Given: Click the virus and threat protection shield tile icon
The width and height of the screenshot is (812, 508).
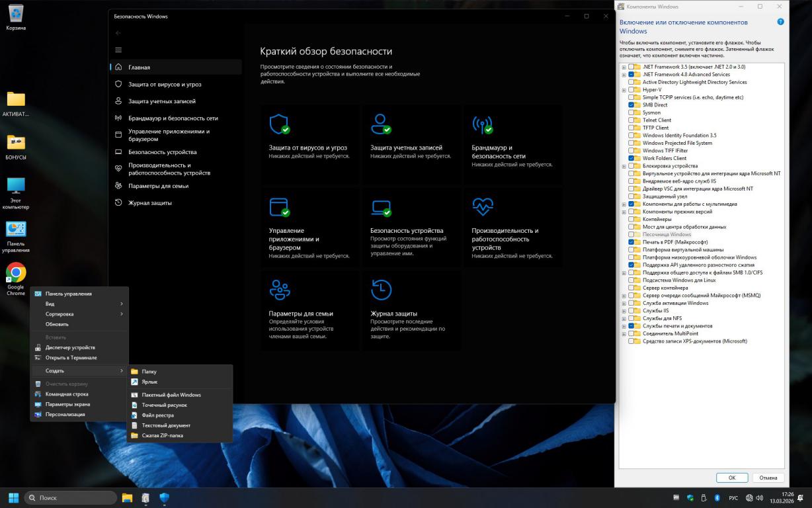Looking at the screenshot, I should (x=279, y=124).
